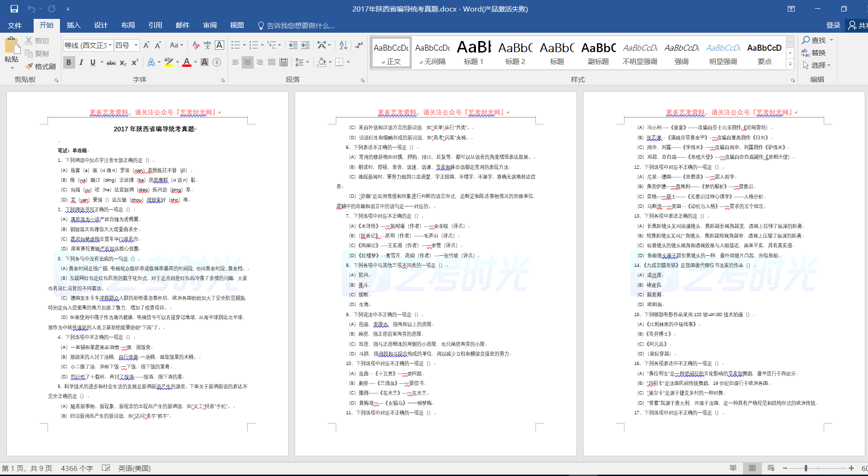The width and height of the screenshot is (868, 476).
Task: Click the increase indent icon
Action: pyautogui.click(x=305, y=45)
